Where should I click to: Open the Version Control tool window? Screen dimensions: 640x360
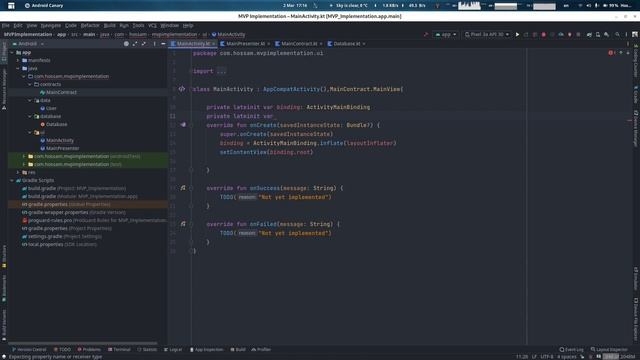[29, 349]
